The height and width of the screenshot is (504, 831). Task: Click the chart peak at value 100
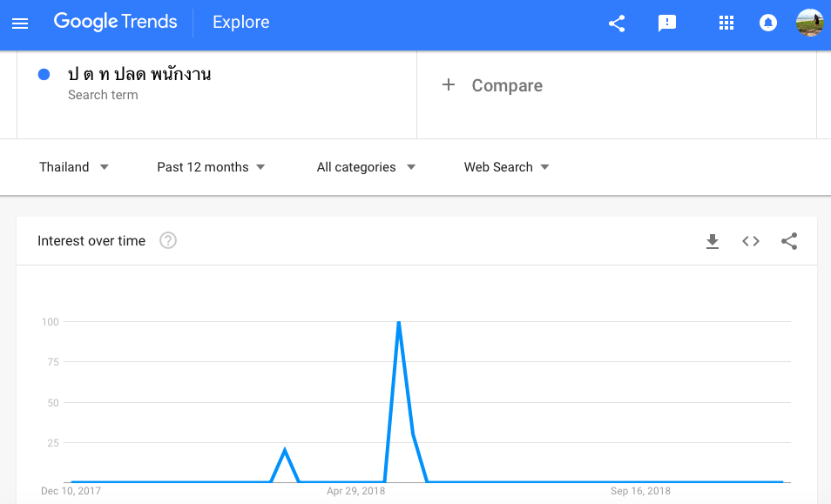click(x=399, y=323)
